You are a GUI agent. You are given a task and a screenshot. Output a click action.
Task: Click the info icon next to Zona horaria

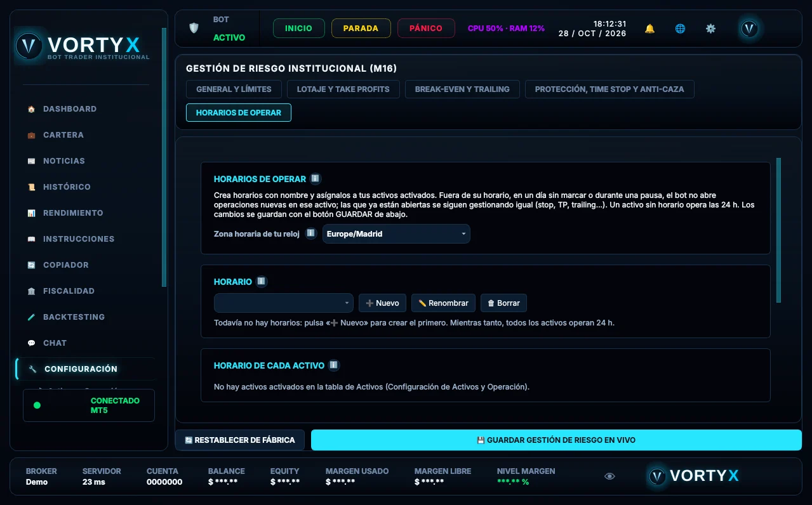pyautogui.click(x=310, y=233)
